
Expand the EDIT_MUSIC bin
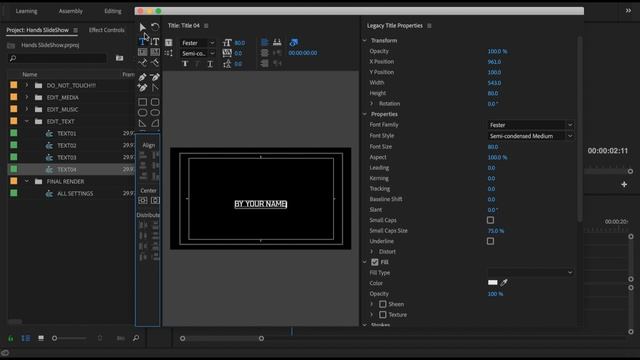[x=27, y=109]
